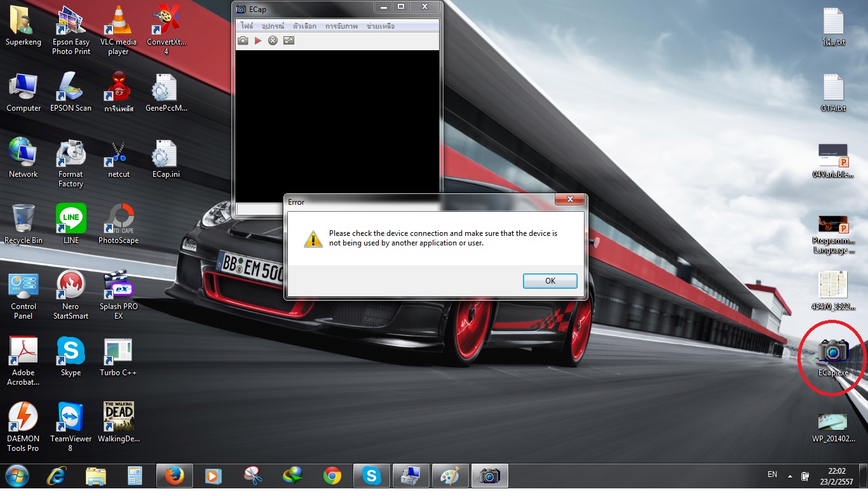Open the ไฟล์ menu in ECap
The height and width of the screenshot is (496, 868).
(247, 26)
